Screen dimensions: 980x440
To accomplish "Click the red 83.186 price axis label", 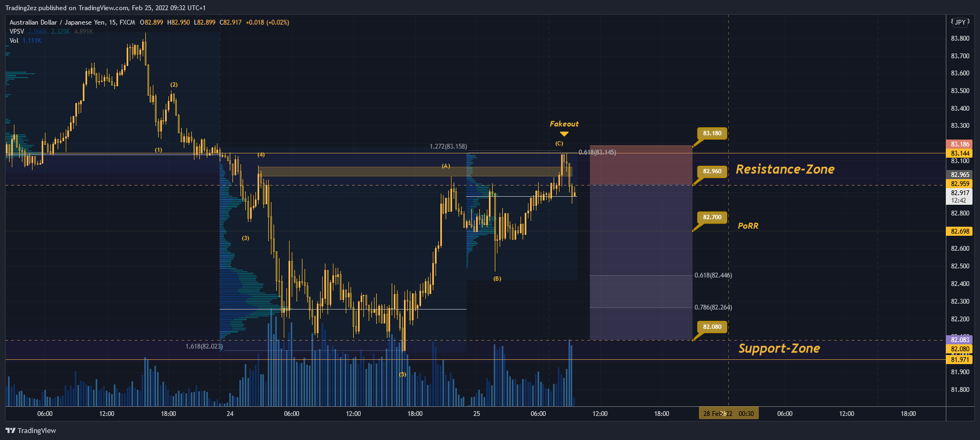I will pos(960,144).
